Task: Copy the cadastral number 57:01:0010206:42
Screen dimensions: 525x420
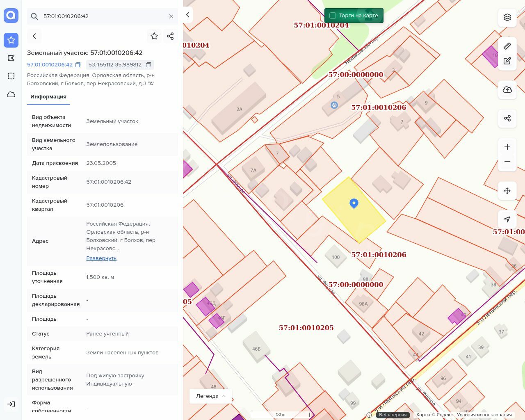Action: [x=78, y=65]
